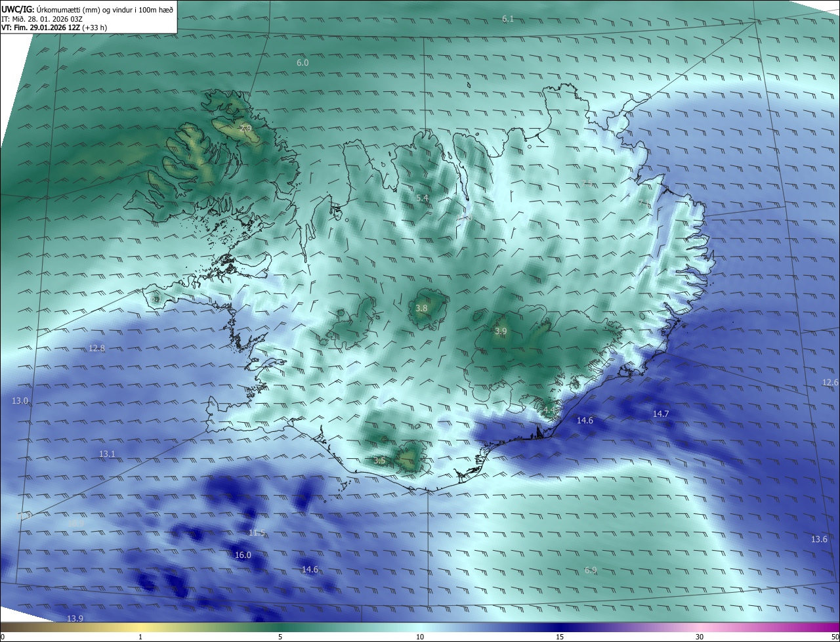
Task: Click the 13.1 value label
Action: [x=107, y=454]
